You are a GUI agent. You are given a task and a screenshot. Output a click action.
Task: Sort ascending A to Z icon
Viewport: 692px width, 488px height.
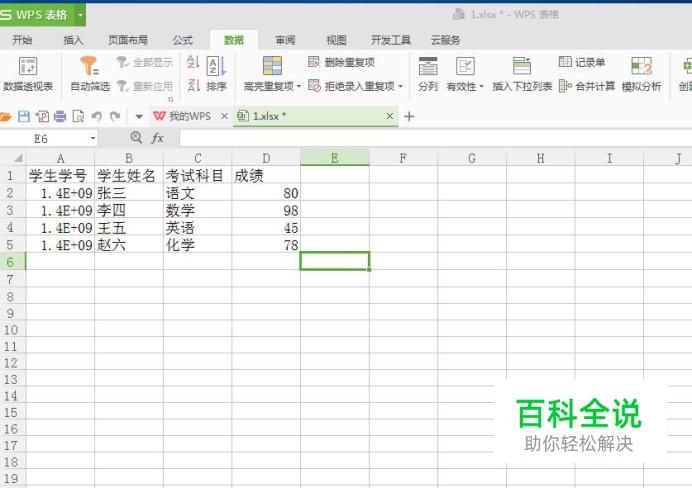(x=193, y=62)
